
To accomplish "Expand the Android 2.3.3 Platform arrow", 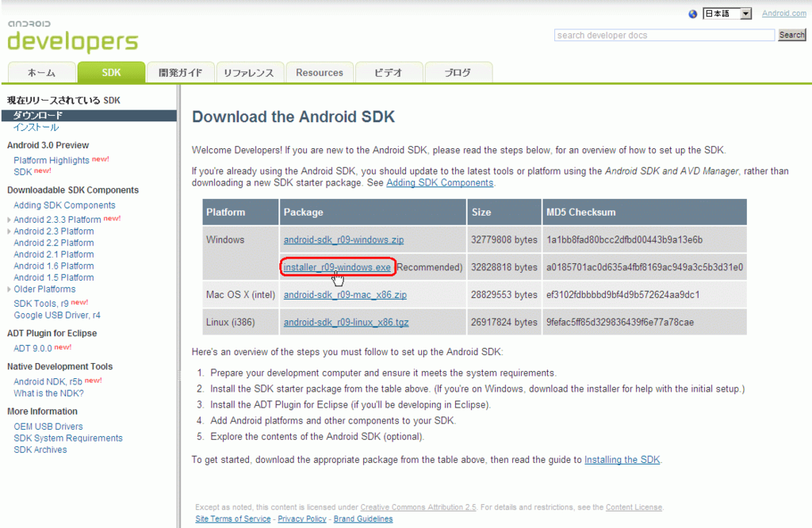I will coord(9,220).
